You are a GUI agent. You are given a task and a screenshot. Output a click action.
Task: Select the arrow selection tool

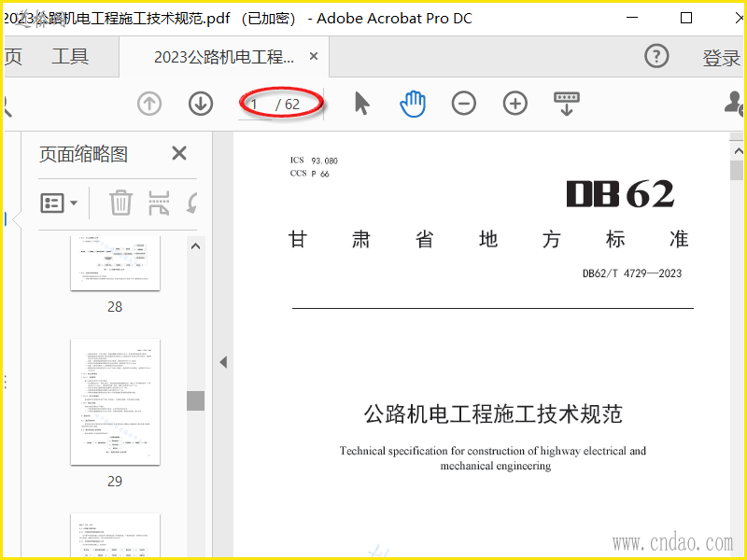[x=361, y=104]
